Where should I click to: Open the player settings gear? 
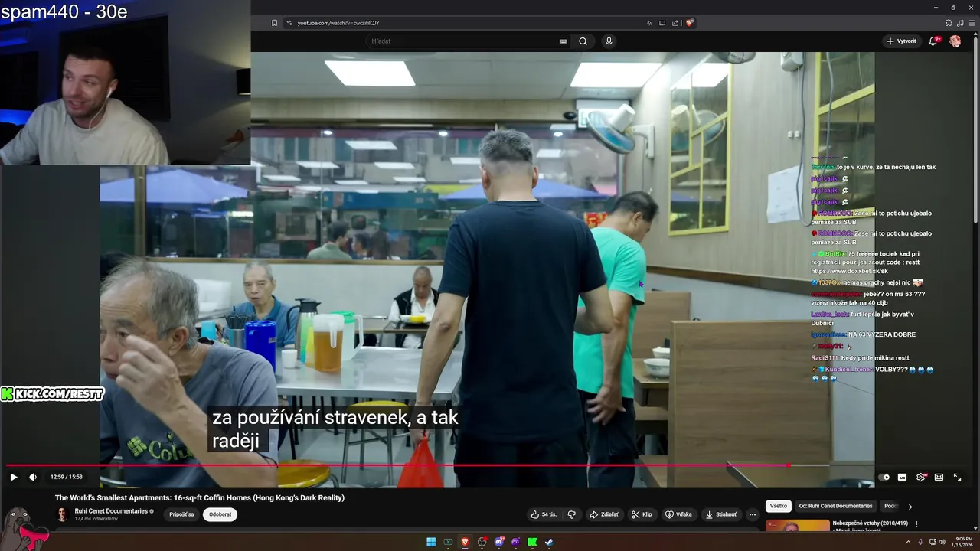click(921, 477)
